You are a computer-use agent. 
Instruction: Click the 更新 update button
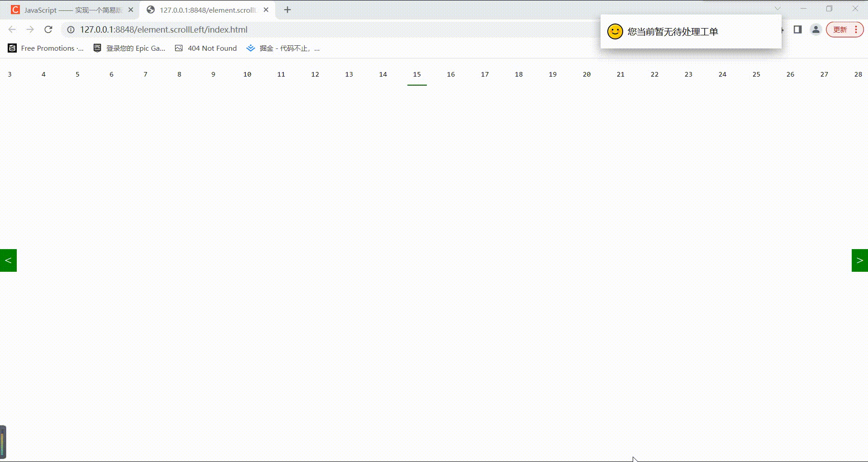(839, 29)
